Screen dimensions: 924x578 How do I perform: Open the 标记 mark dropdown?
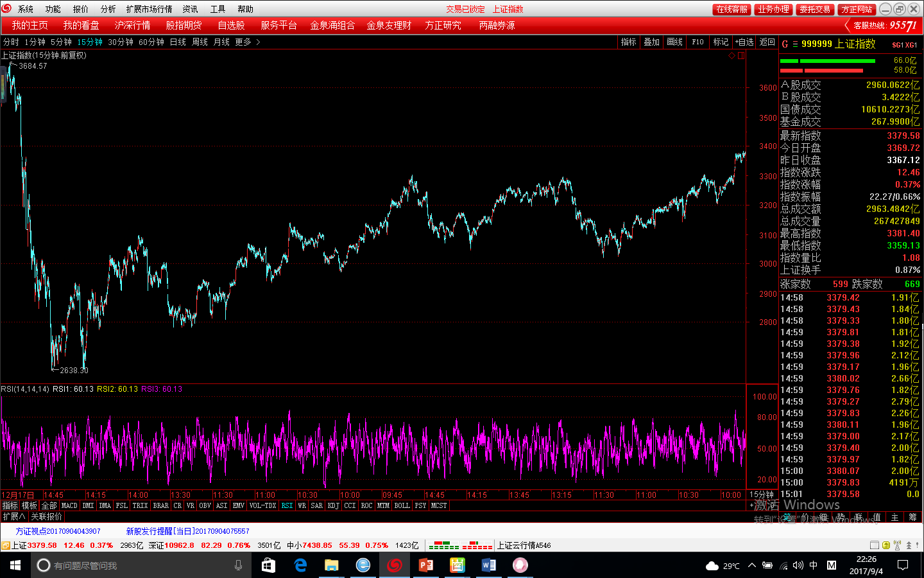[721, 42]
